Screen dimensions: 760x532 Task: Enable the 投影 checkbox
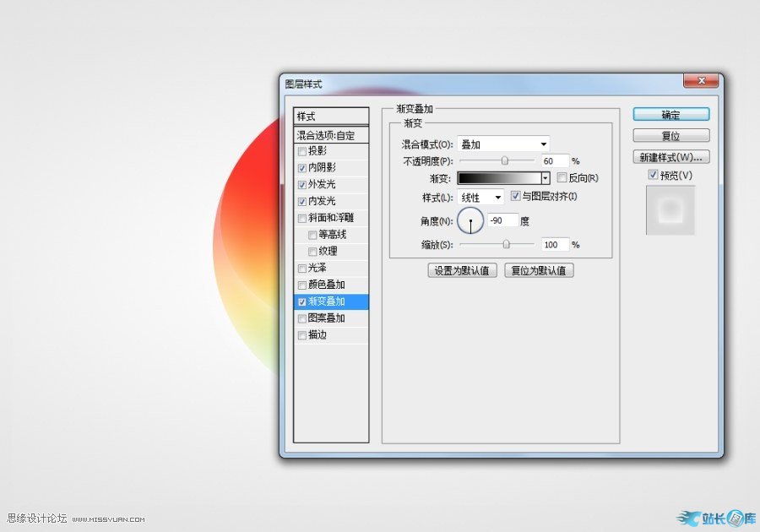(x=302, y=151)
